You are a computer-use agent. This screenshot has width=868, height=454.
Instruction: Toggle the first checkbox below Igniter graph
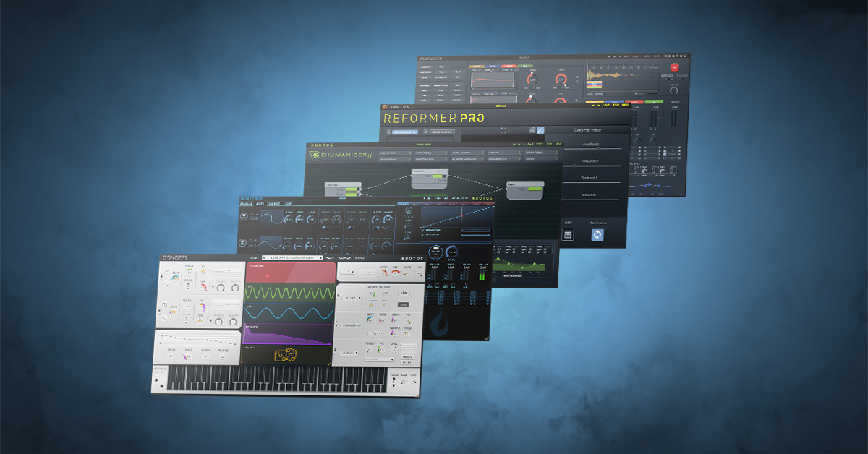click(422, 230)
